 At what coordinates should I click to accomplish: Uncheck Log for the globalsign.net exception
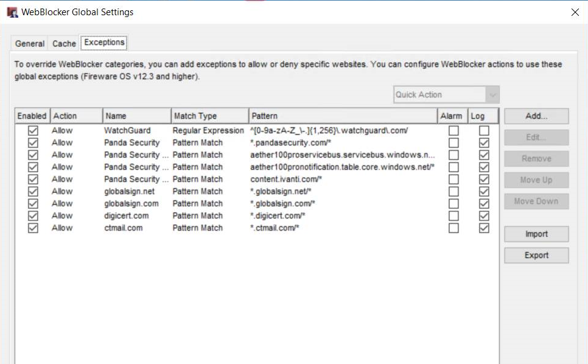coord(484,191)
